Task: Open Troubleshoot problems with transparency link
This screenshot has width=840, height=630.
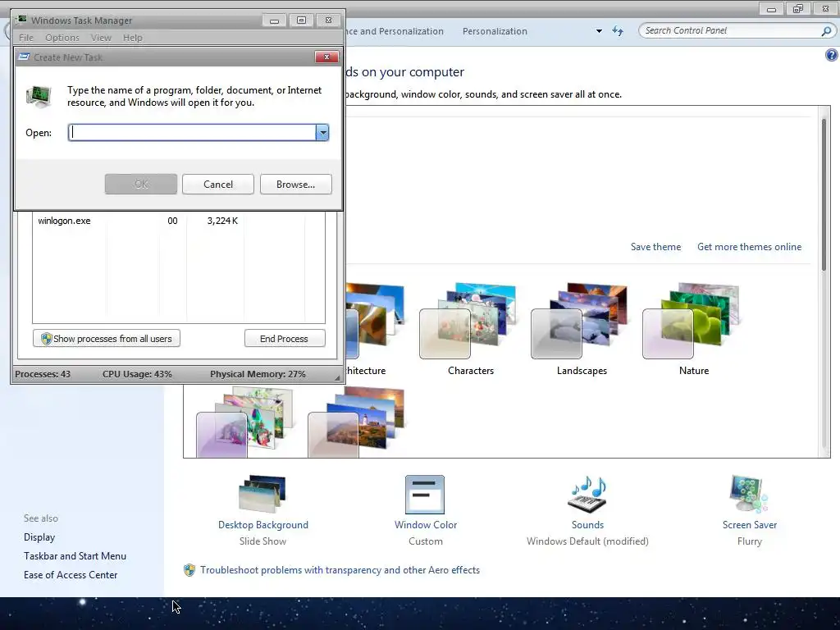Action: 340,570
